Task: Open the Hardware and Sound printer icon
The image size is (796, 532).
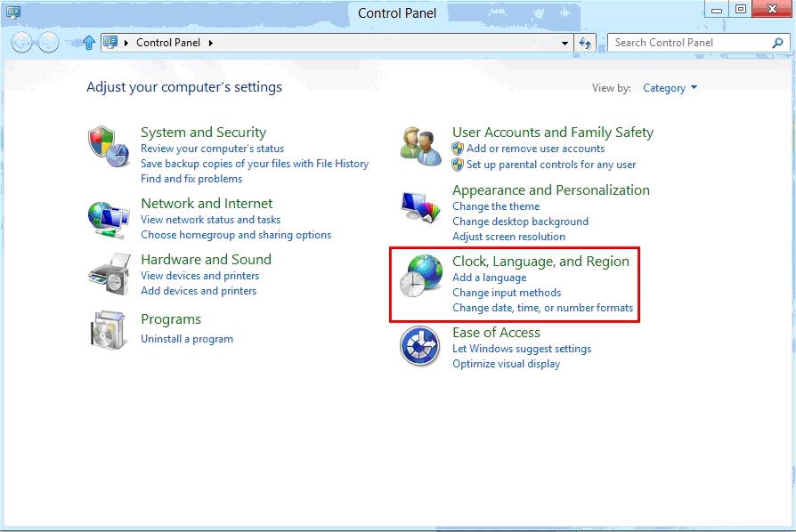Action: point(108,274)
